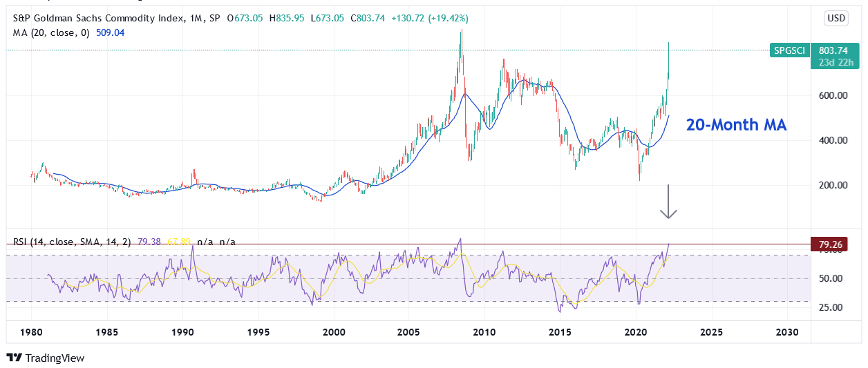Click the high value H835.95

tap(288, 19)
